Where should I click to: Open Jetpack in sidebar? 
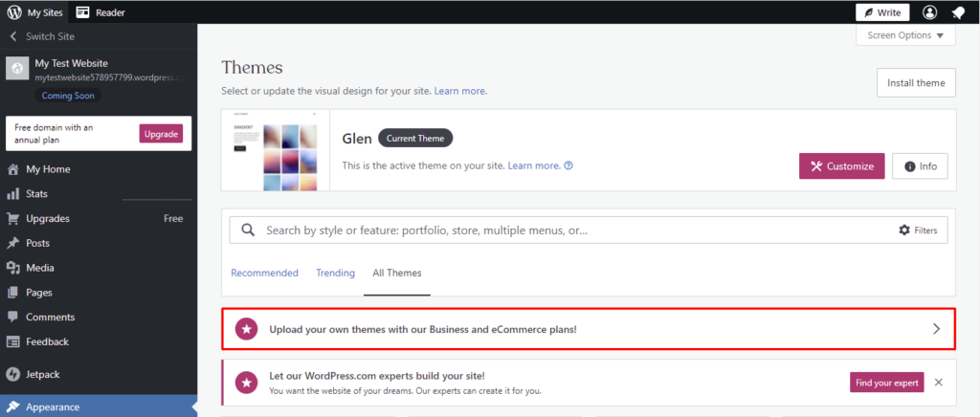(42, 375)
